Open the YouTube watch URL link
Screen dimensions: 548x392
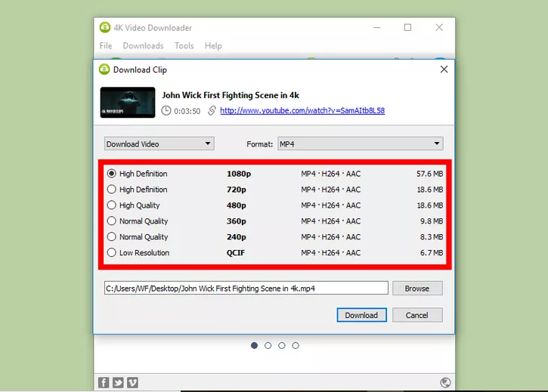click(302, 110)
